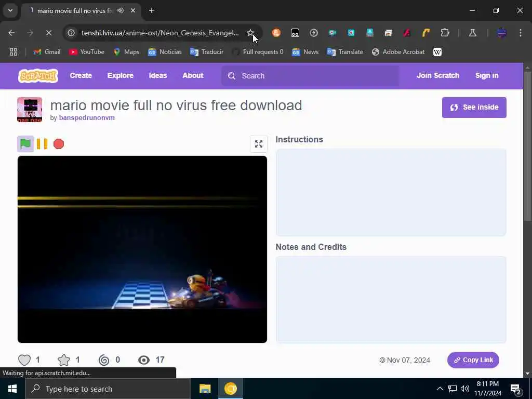Open the Chrome three-dot menu

tap(521, 33)
